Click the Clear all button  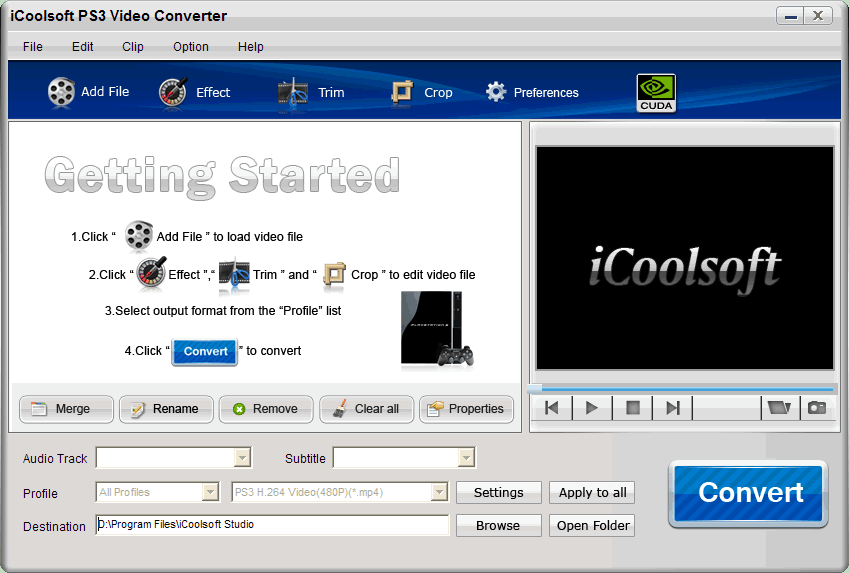coord(366,409)
